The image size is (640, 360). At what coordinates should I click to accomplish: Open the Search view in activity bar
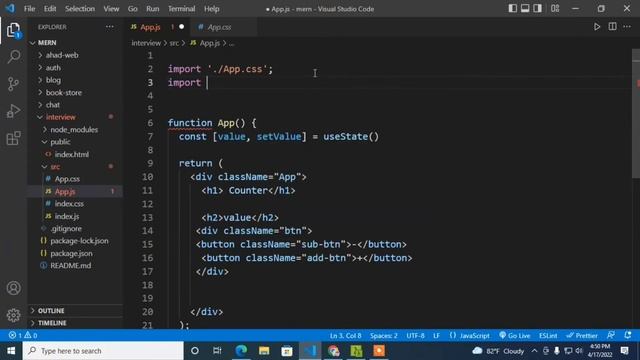tap(13, 56)
